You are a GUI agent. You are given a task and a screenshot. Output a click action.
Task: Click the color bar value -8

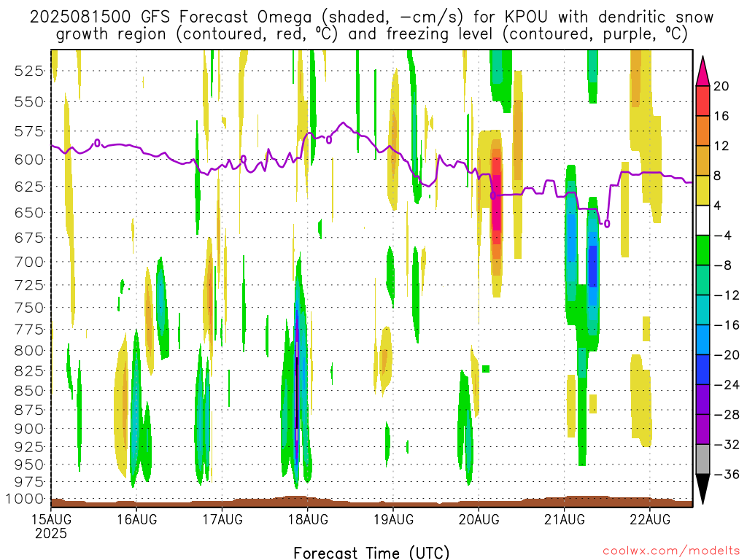click(x=723, y=265)
